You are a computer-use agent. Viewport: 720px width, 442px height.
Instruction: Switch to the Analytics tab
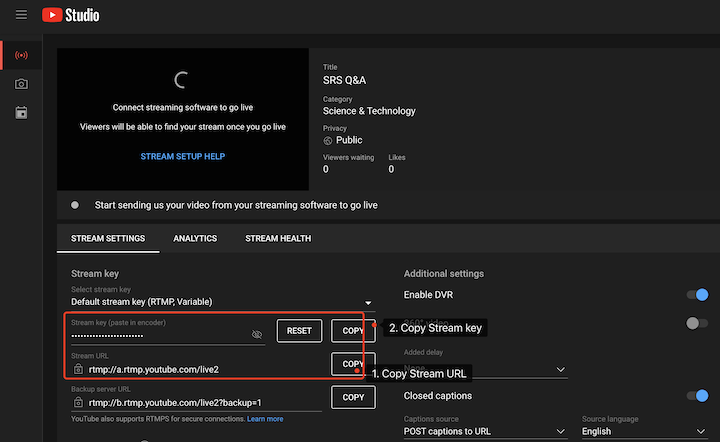click(x=195, y=238)
